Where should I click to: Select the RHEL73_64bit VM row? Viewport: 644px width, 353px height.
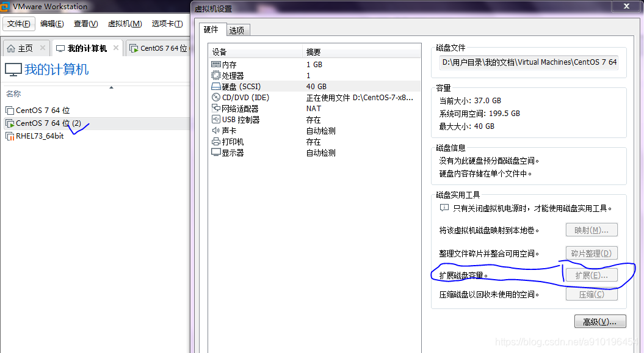click(97, 136)
